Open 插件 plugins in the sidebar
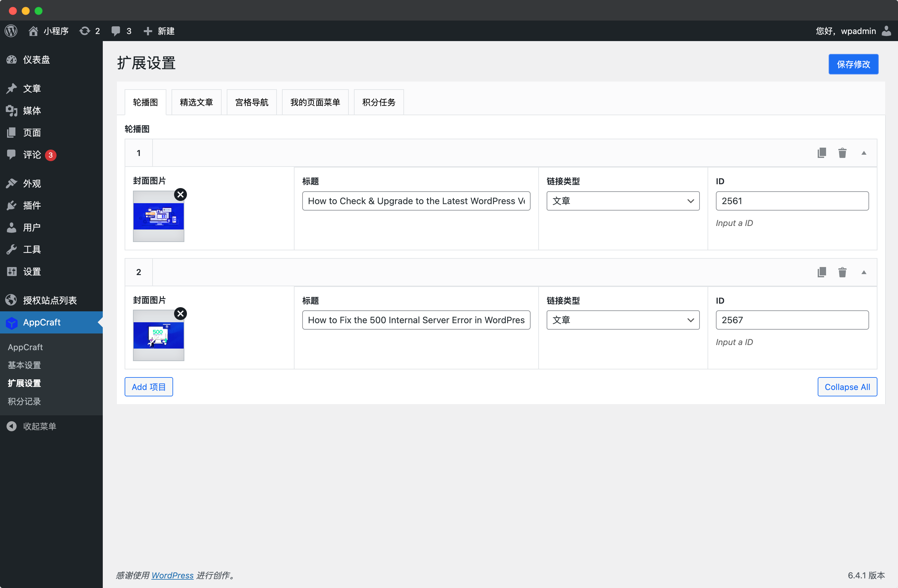Screen dimensions: 898x588 [32, 205]
